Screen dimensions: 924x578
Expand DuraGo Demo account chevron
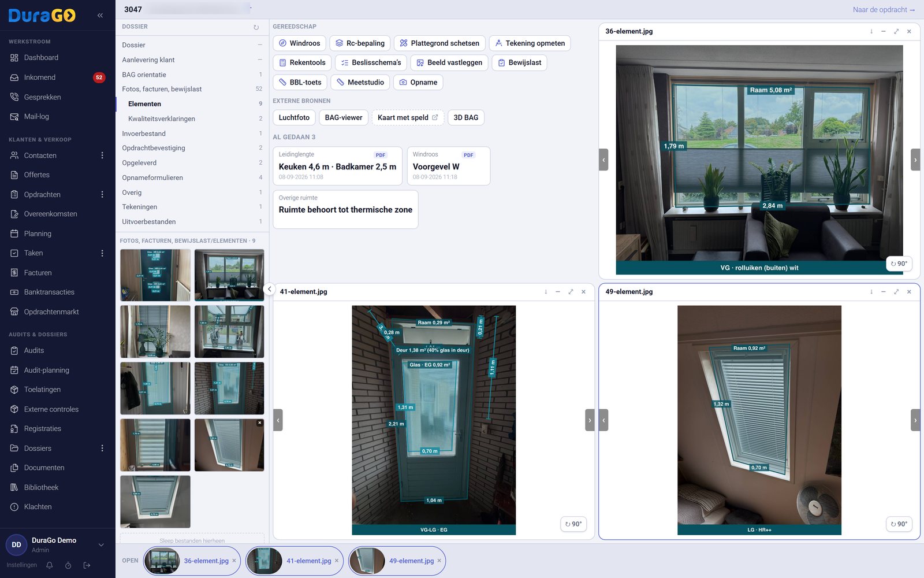click(101, 544)
